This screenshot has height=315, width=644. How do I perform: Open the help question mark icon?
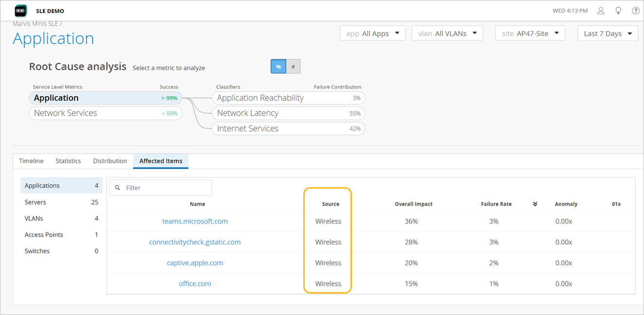click(x=636, y=11)
